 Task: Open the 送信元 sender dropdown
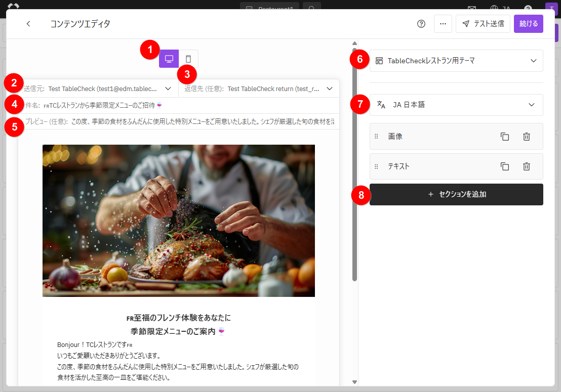(98, 89)
